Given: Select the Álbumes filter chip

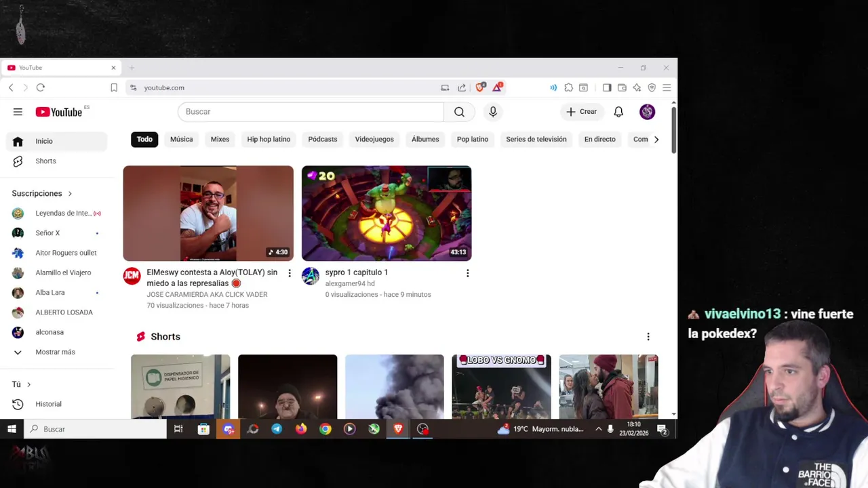Looking at the screenshot, I should tap(425, 139).
